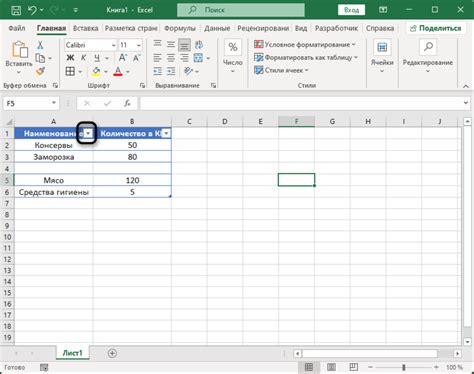474x374 pixels.
Task: Increase indent icon
Action: (171, 71)
